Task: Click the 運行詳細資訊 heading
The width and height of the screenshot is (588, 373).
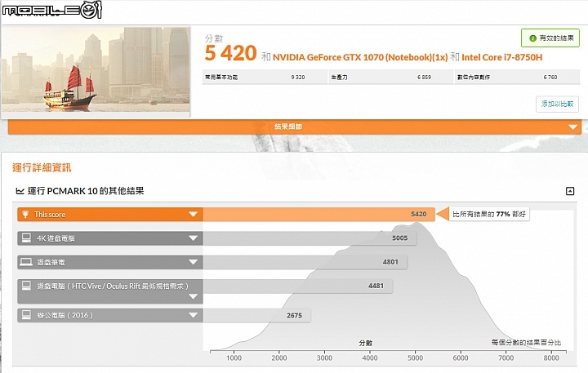Action: (42, 167)
